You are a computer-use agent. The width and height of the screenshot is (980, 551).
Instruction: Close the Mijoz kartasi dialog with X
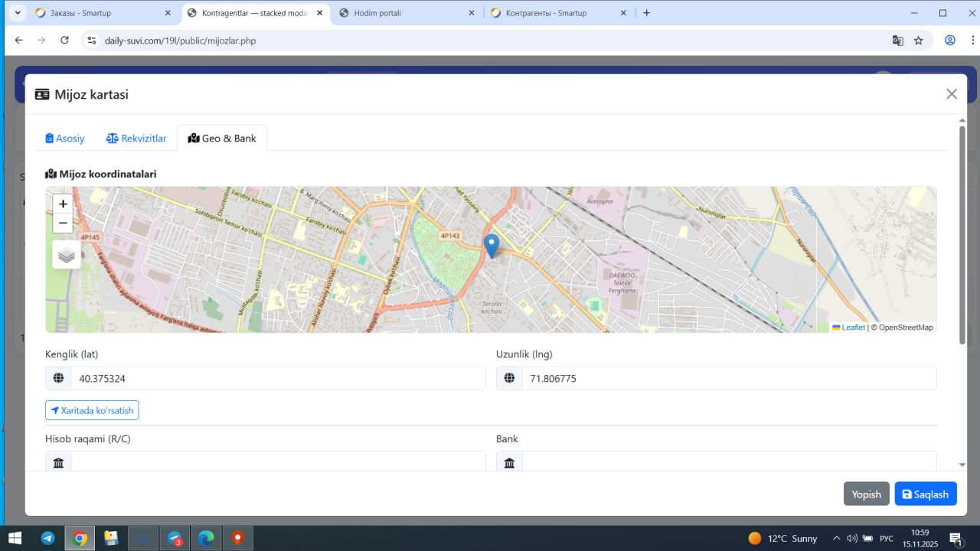[x=952, y=94]
